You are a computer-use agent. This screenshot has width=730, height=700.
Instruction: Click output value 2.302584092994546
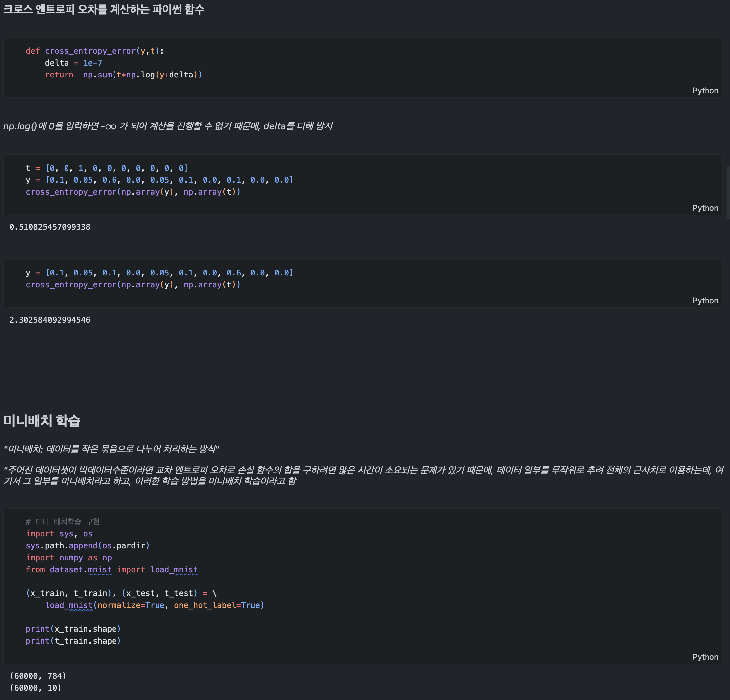(50, 320)
